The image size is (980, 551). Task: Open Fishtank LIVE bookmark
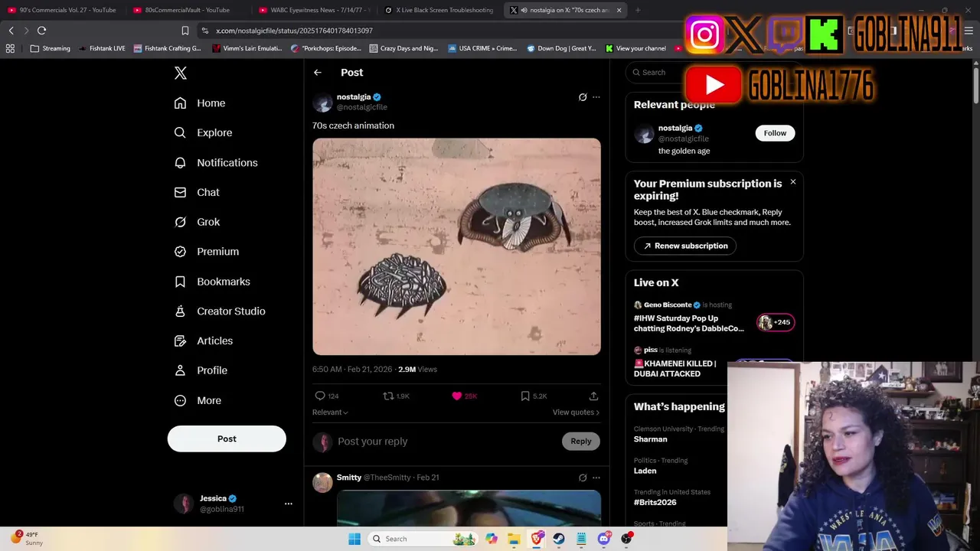tap(102, 48)
